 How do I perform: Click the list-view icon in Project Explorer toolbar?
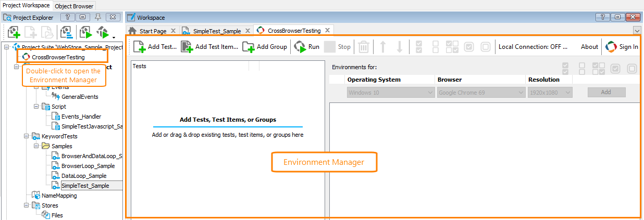coord(66,32)
